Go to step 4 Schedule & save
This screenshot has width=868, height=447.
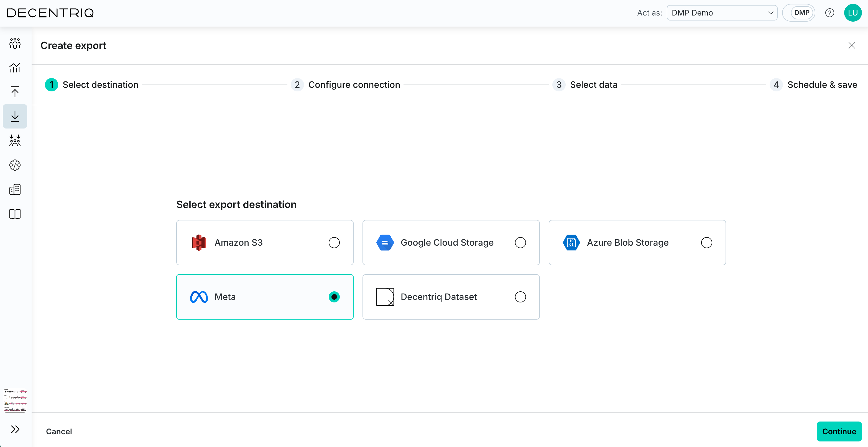pyautogui.click(x=813, y=84)
